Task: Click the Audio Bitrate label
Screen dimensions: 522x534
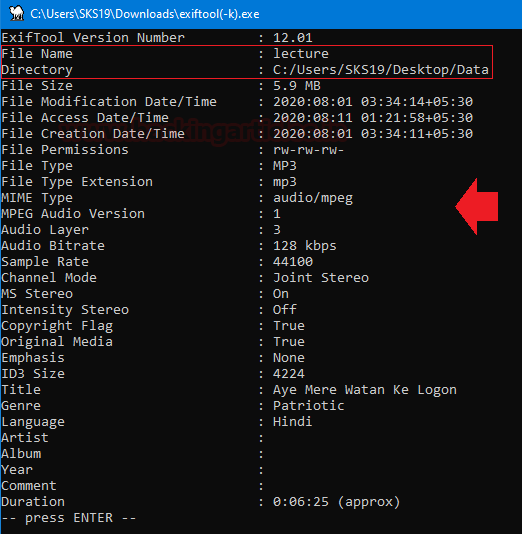Action: [x=53, y=246]
